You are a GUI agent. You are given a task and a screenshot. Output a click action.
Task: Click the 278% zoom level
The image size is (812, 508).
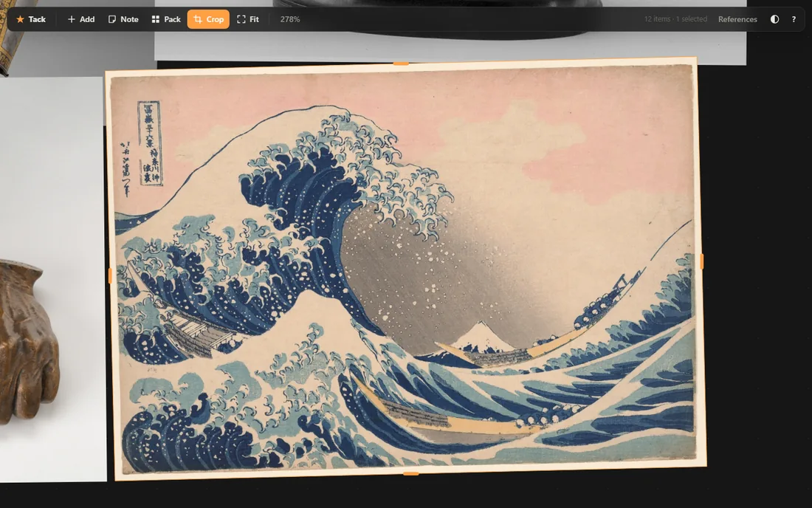290,19
